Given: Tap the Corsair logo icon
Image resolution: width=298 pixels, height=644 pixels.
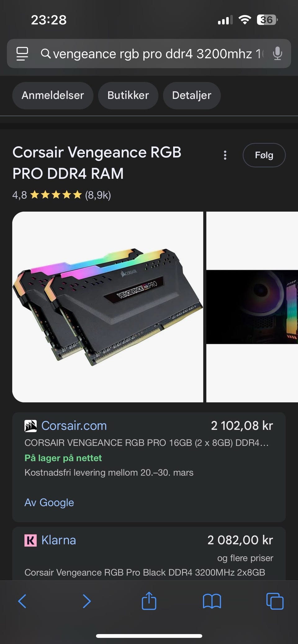Looking at the screenshot, I should coord(30,426).
